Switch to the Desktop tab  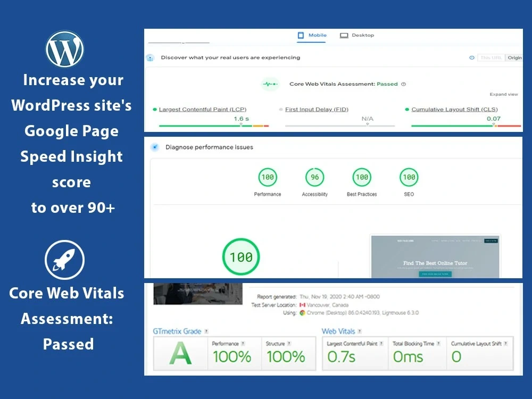click(357, 35)
